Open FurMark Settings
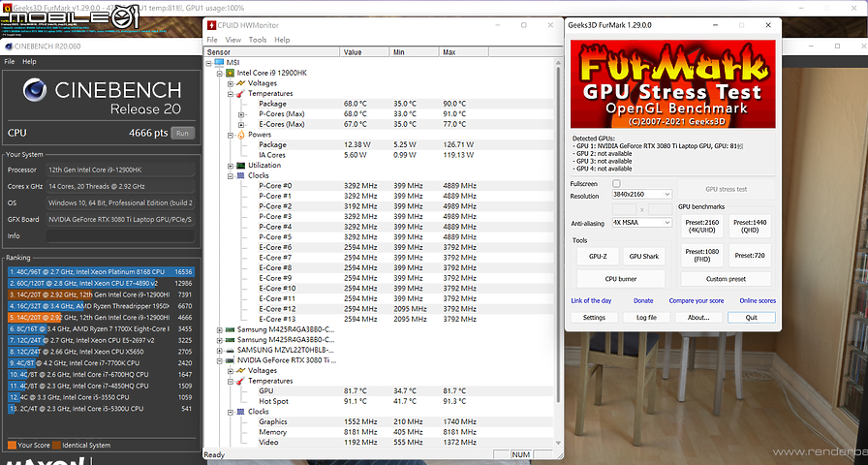The width and height of the screenshot is (868, 465). (594, 317)
